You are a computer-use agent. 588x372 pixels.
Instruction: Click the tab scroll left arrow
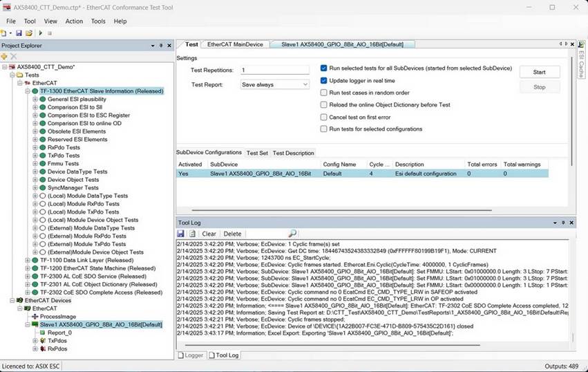560,44
